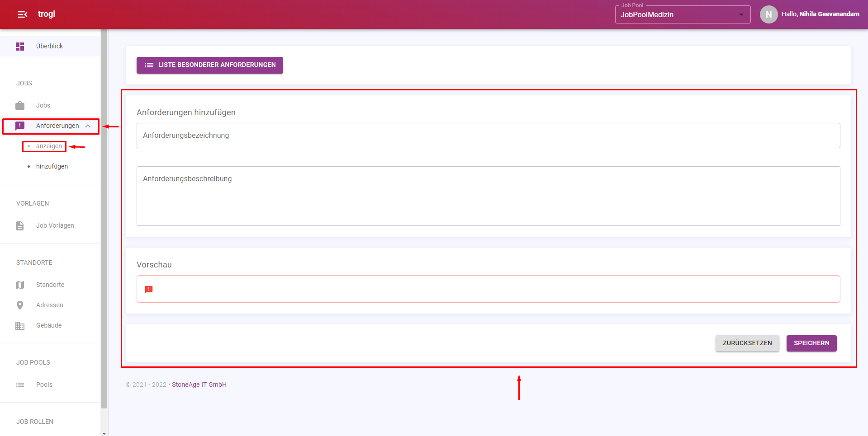The image size is (868, 436).
Task: Collapse sidebar with hamburger menu icon
Action: pyautogui.click(x=22, y=14)
